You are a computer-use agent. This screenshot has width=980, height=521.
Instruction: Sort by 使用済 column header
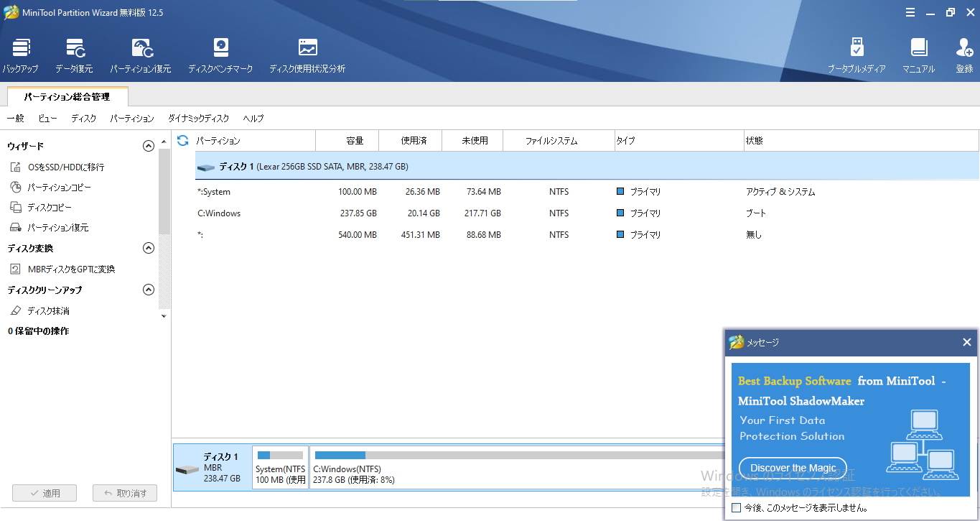point(411,141)
